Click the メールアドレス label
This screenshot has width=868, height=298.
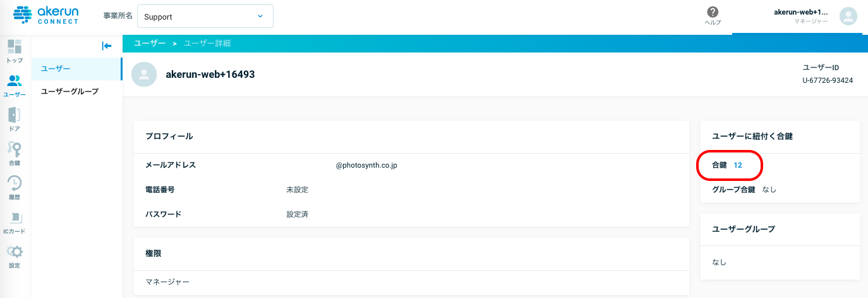[171, 165]
